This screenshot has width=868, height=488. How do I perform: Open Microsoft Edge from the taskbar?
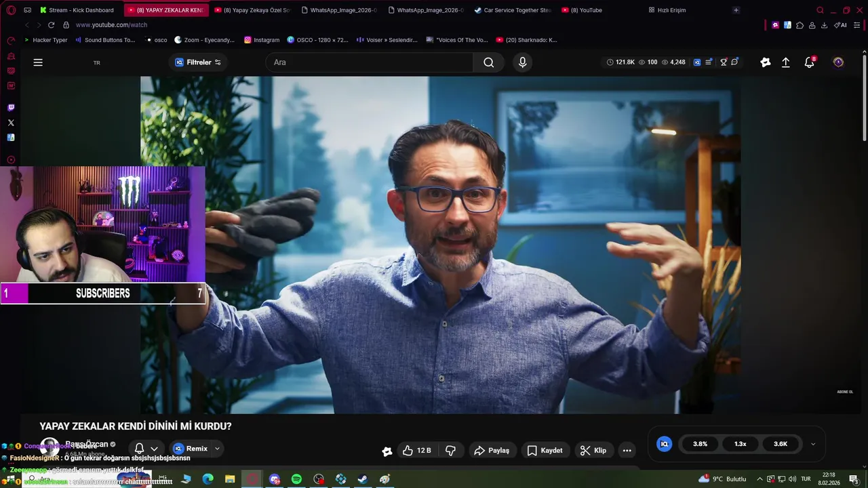208,479
